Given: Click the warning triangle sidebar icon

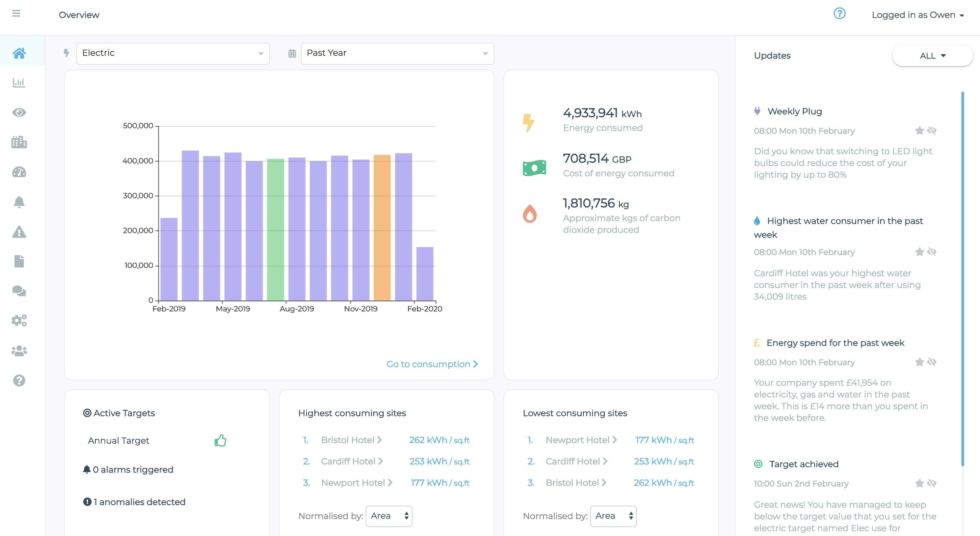Looking at the screenshot, I should click(x=19, y=232).
